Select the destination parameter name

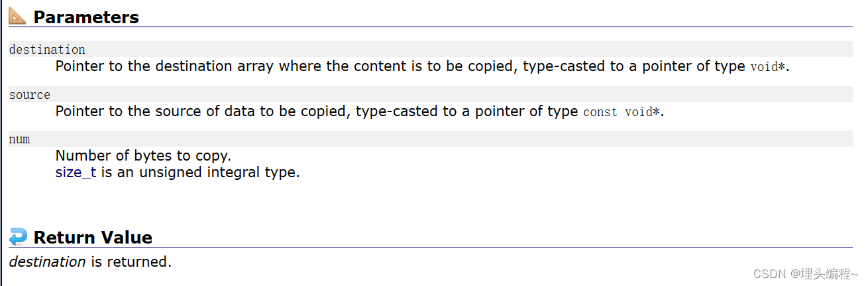point(47,50)
